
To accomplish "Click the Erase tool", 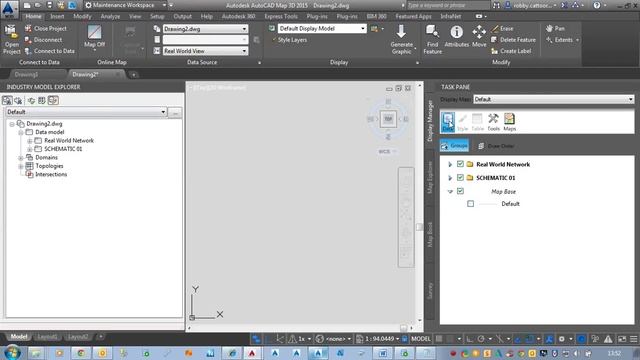I will point(502,29).
